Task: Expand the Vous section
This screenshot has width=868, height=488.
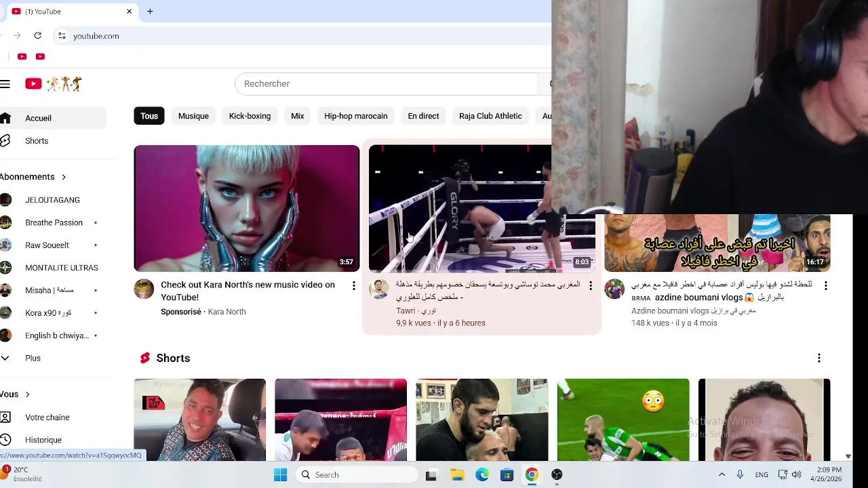Action: [15, 394]
